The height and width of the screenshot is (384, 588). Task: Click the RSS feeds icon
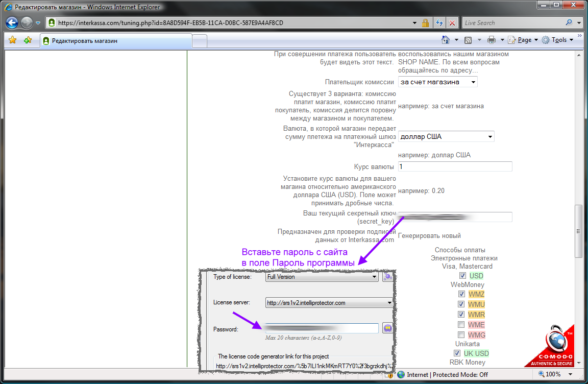(468, 40)
